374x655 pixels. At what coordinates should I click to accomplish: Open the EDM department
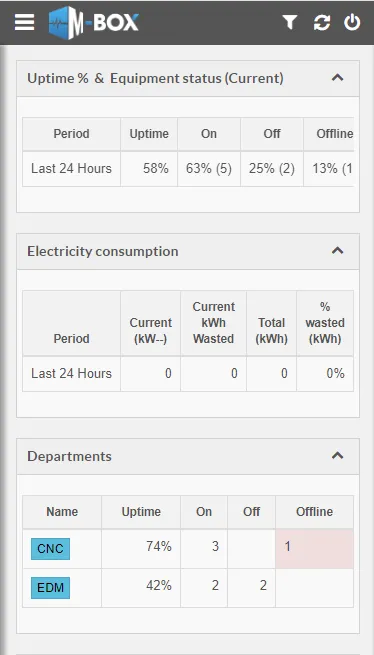[51, 588]
